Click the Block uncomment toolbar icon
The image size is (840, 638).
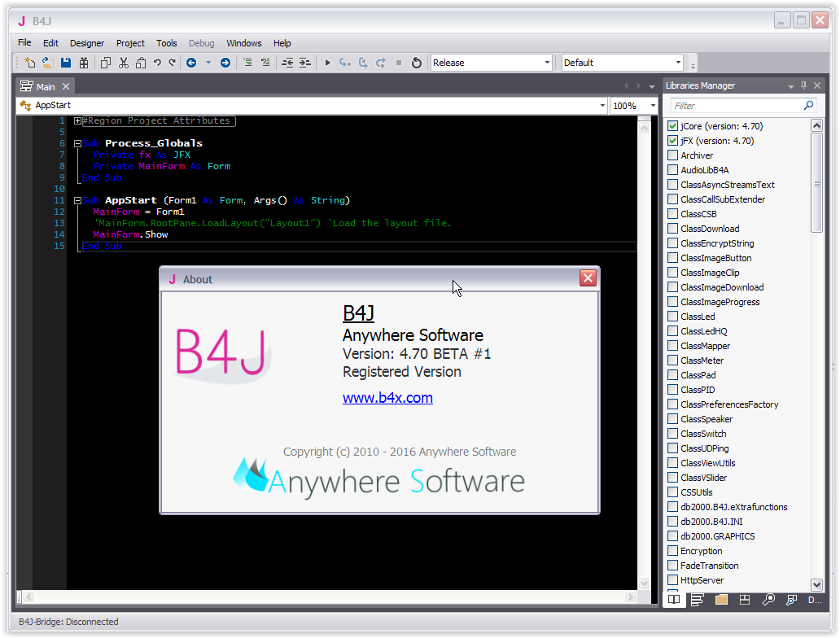pos(265,63)
